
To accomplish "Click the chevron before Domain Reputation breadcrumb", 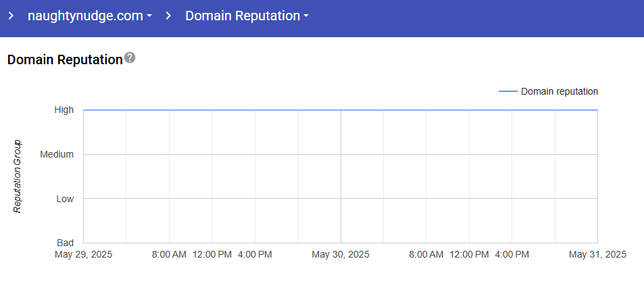I will coord(169,16).
